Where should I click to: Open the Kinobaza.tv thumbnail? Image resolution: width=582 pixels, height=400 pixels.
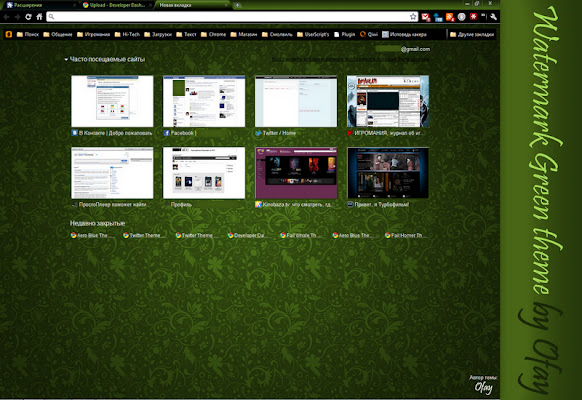coord(296,173)
